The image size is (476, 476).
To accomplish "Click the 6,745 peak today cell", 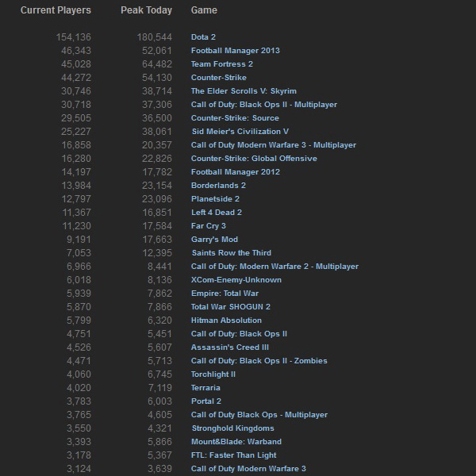I will click(159, 374).
